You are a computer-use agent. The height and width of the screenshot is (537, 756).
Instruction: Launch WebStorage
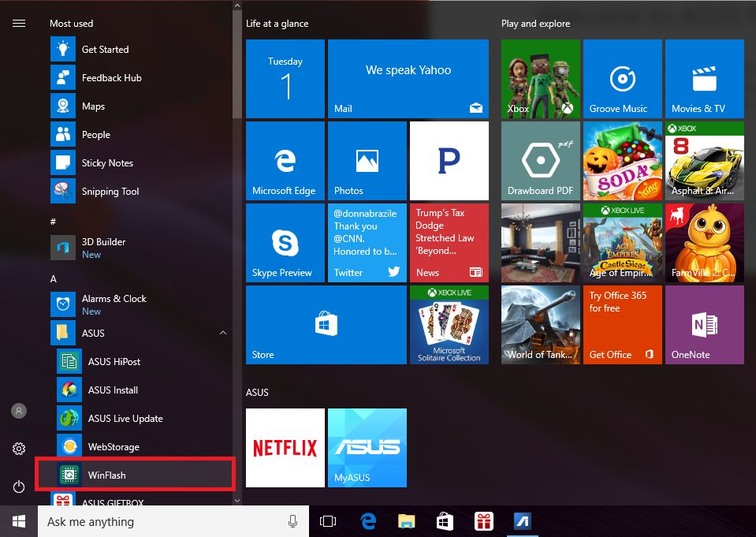[x=143, y=447]
